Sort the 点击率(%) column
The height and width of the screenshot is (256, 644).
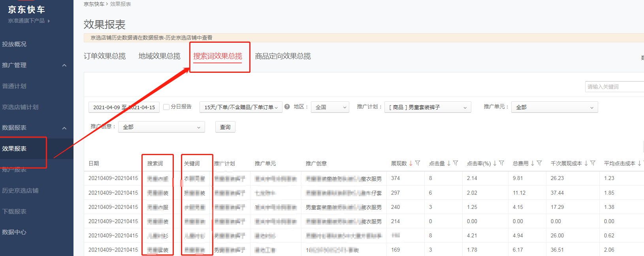coord(495,163)
